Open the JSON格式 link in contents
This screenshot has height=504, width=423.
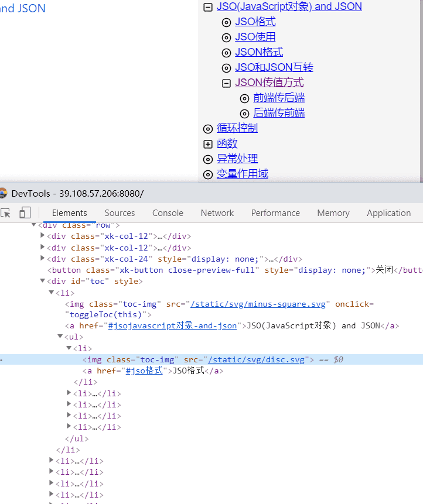tap(259, 52)
